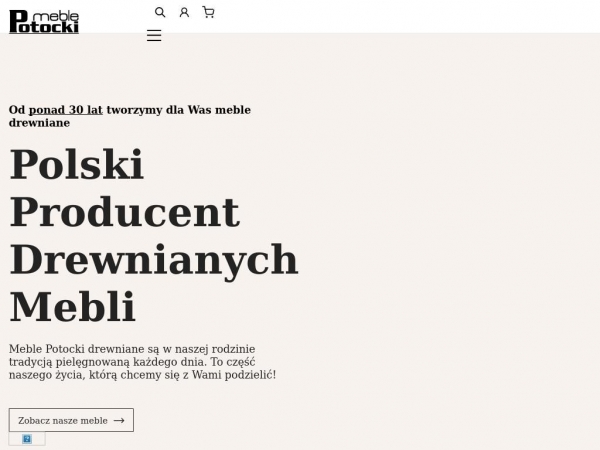Click the 'Meble Potocki drewniane są' paragraph

(142, 362)
